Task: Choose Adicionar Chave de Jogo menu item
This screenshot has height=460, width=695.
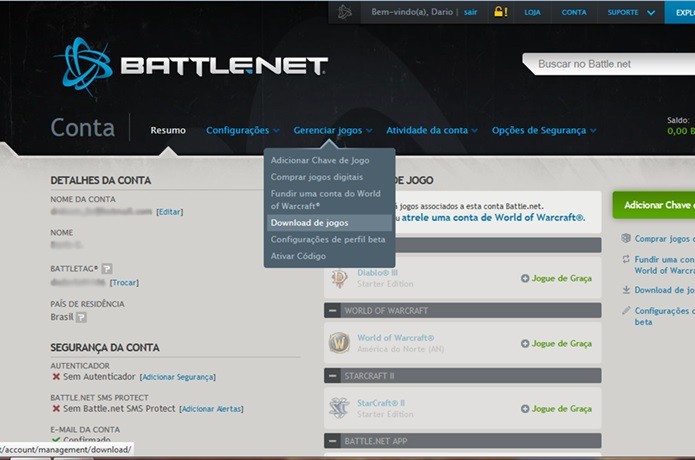Action: [x=320, y=160]
